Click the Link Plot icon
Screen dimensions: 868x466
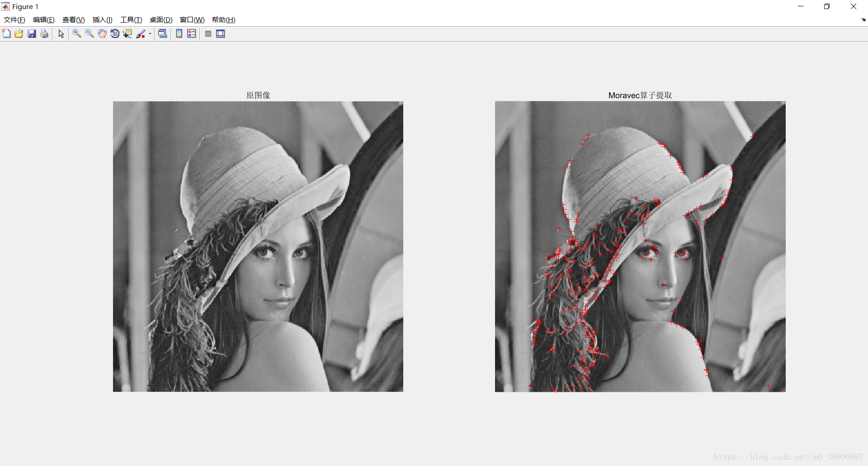click(163, 34)
